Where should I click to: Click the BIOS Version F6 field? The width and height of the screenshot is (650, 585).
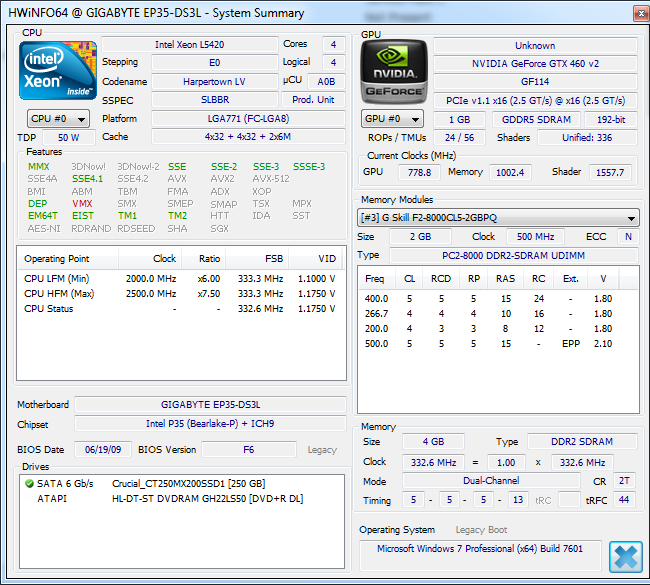(249, 449)
